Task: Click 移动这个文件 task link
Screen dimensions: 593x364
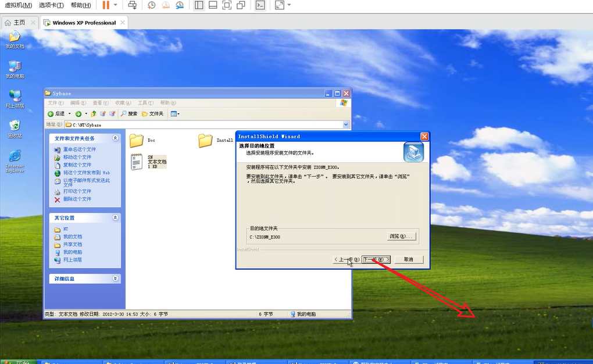Action: coord(77,157)
